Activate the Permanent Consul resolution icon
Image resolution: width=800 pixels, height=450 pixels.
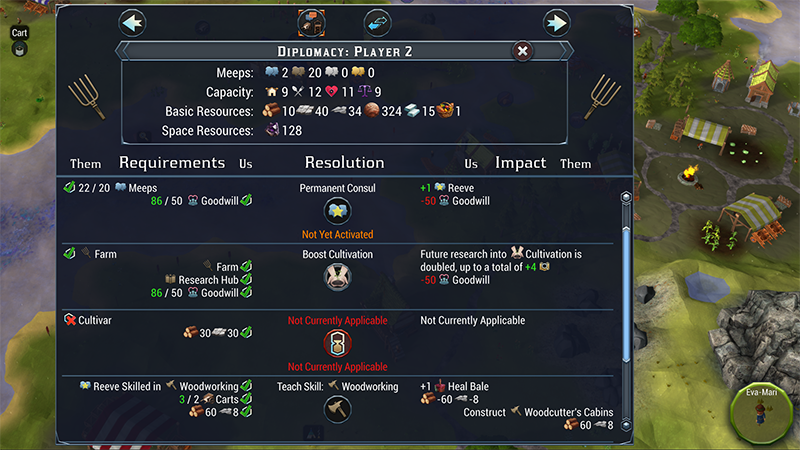[x=338, y=211]
